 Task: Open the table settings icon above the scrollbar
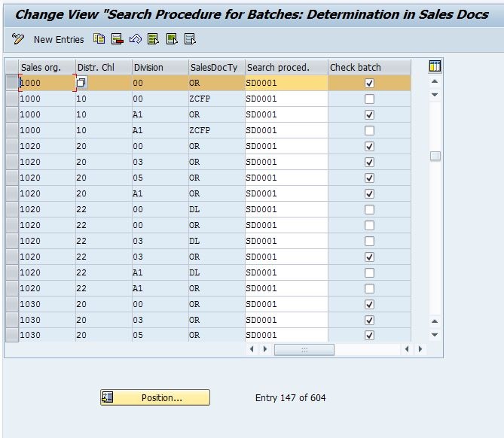click(435, 66)
